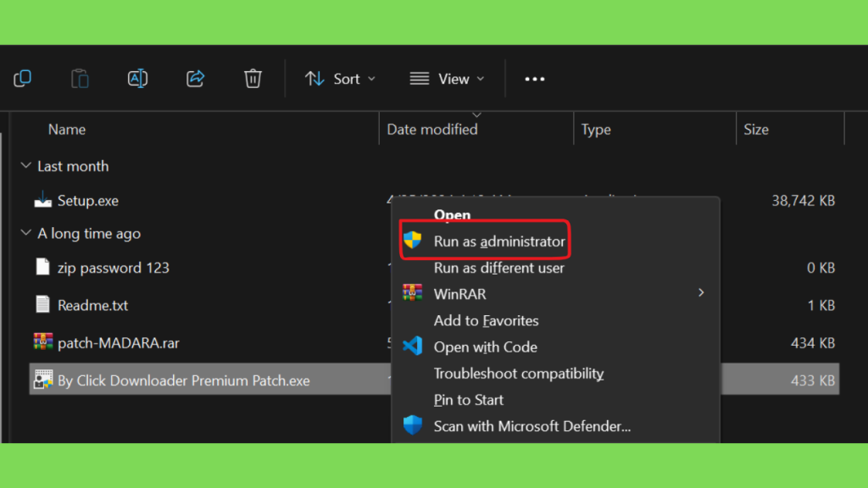Click the Share icon in toolbar
The height and width of the screenshot is (488, 868).
tap(195, 79)
